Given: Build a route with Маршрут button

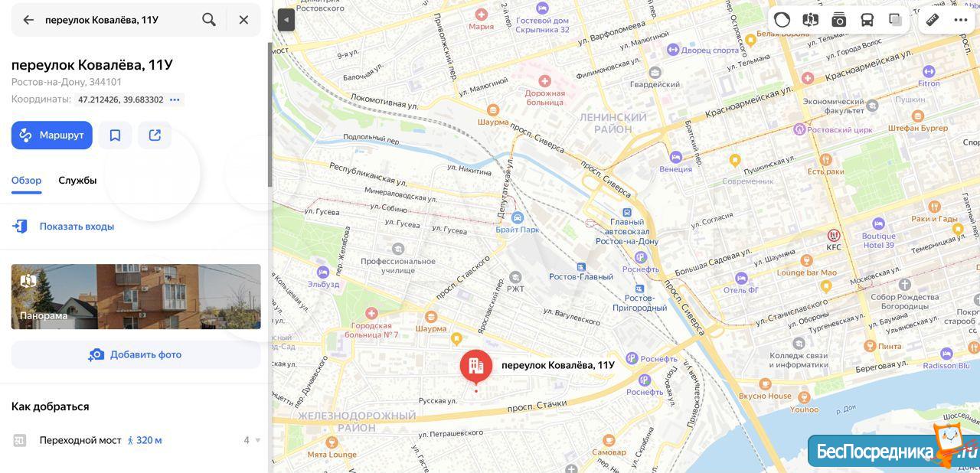Looking at the screenshot, I should point(52,135).
